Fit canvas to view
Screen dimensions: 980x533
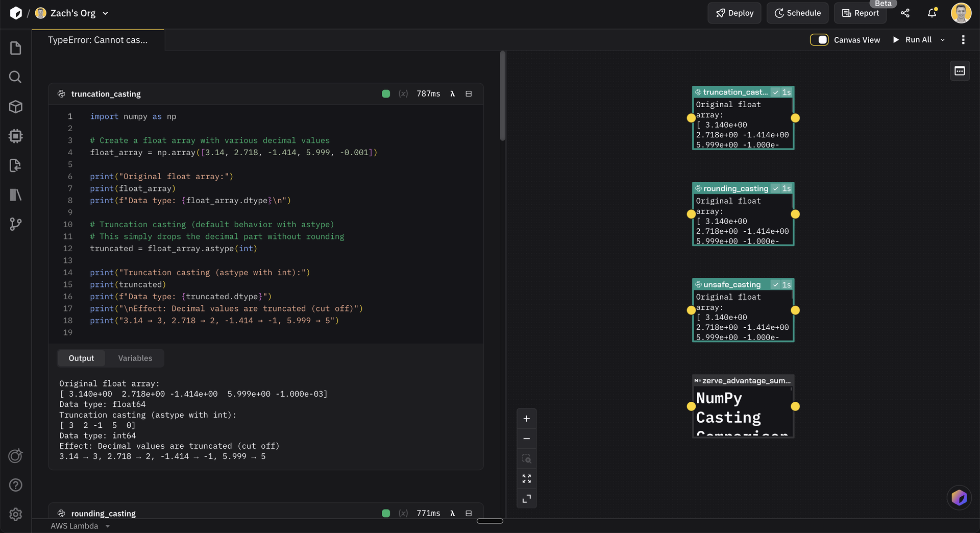(527, 478)
